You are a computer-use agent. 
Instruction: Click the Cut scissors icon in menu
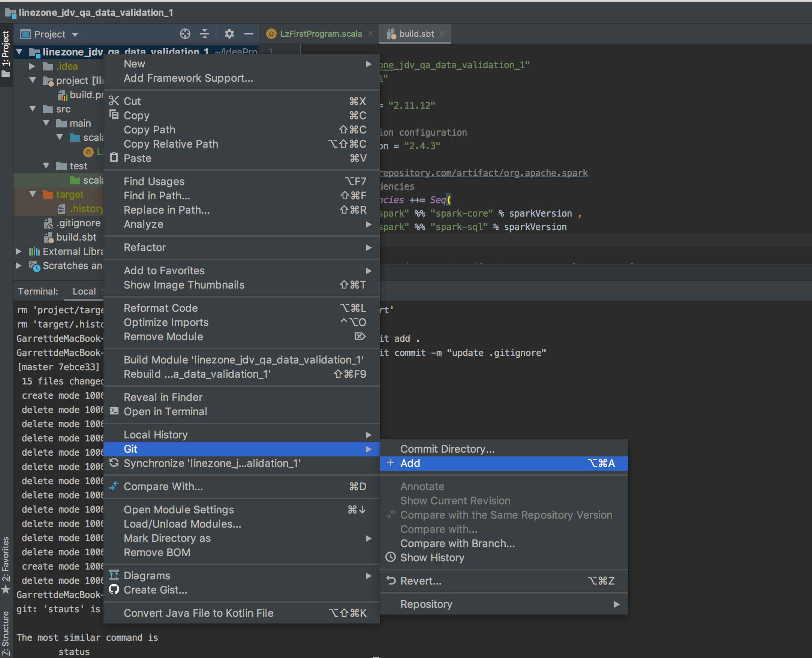coord(114,101)
